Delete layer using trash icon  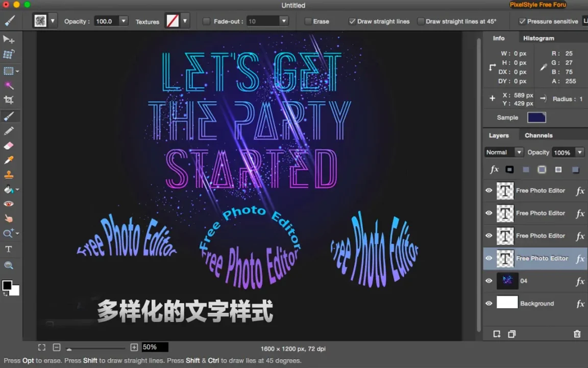coord(577,334)
